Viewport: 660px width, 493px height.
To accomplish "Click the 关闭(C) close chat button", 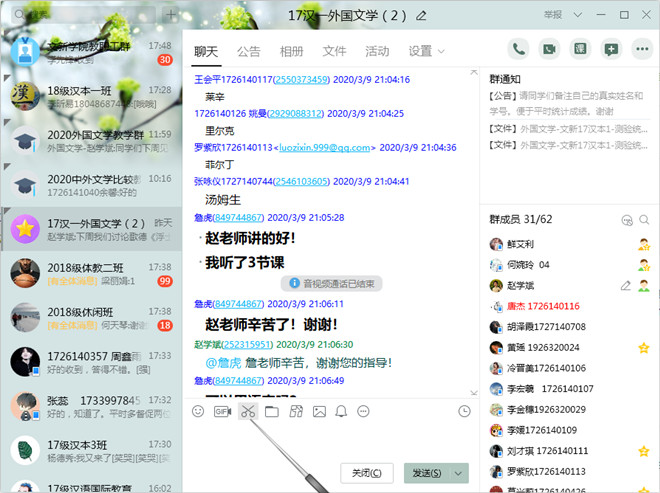I will point(366,472).
